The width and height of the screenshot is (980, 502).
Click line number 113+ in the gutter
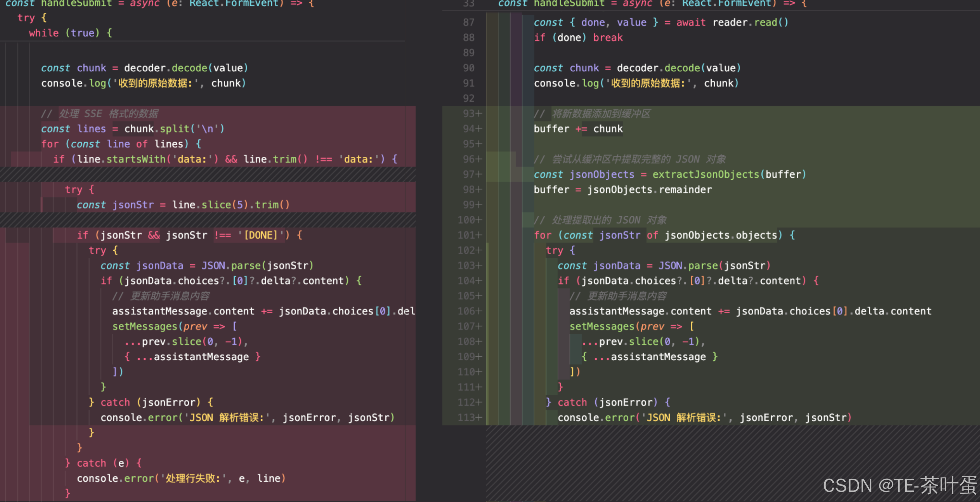[x=469, y=418]
